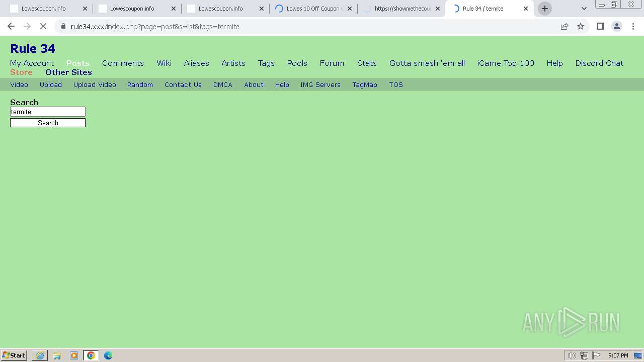This screenshot has height=362, width=644.
Task: Click the tray icon right of clock
Action: [638, 355]
